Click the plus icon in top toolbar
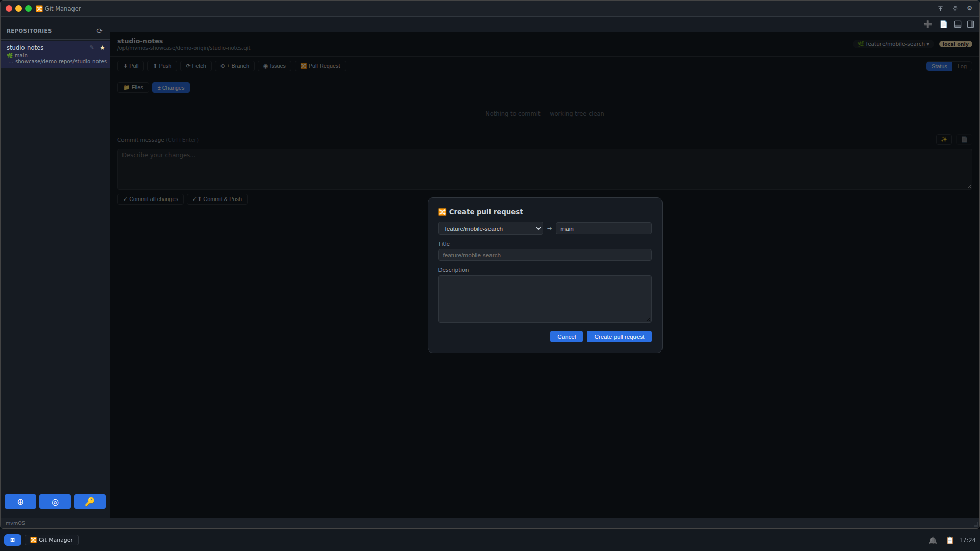 tap(928, 24)
